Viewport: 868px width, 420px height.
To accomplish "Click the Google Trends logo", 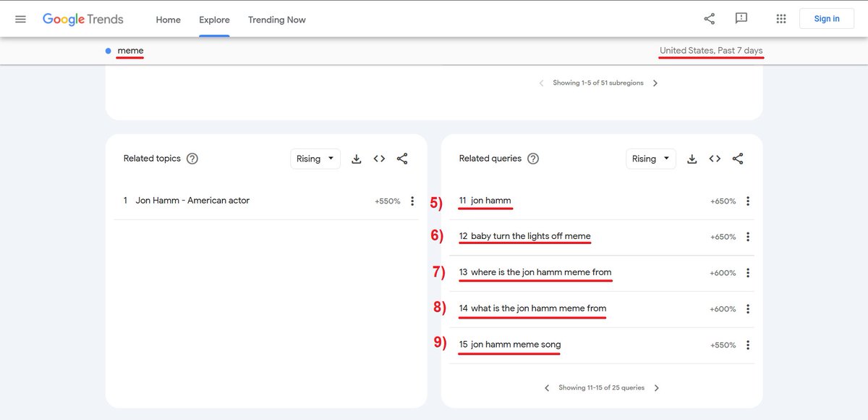I will [83, 20].
